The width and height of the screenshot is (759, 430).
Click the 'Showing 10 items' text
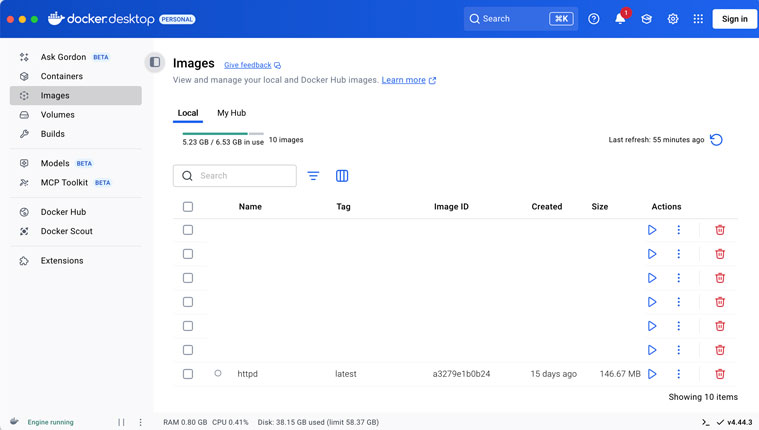click(703, 397)
